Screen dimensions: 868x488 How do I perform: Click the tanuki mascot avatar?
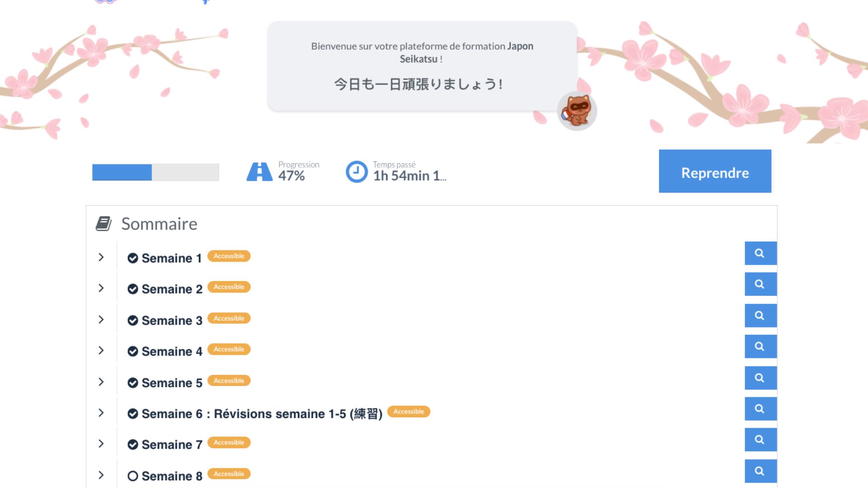click(577, 111)
